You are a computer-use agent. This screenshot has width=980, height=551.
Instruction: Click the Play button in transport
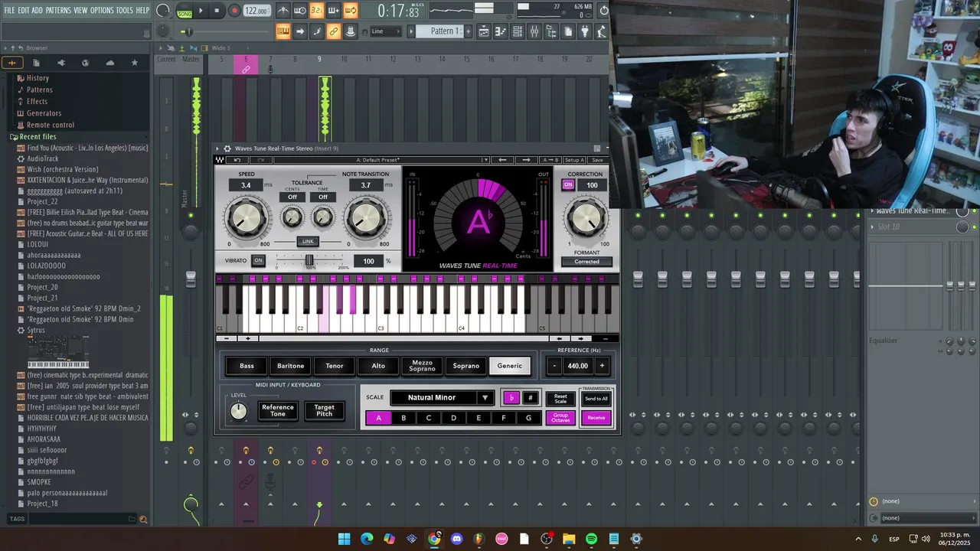point(201,11)
